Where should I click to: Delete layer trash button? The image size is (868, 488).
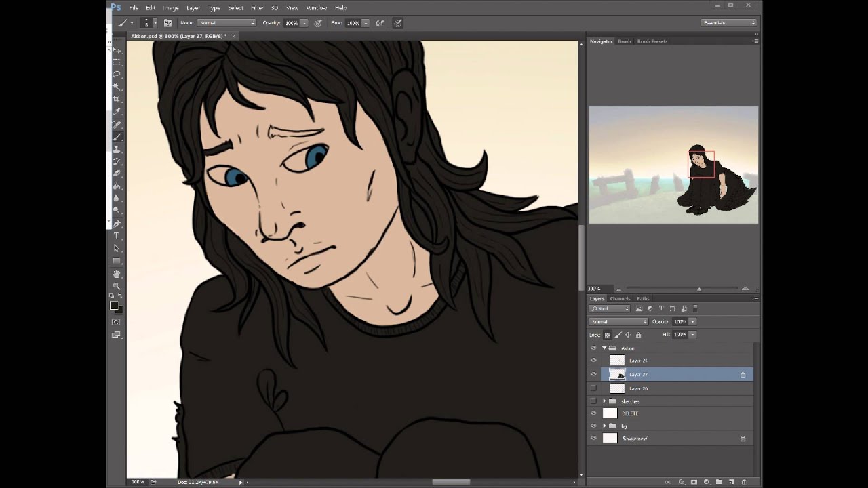[743, 482]
